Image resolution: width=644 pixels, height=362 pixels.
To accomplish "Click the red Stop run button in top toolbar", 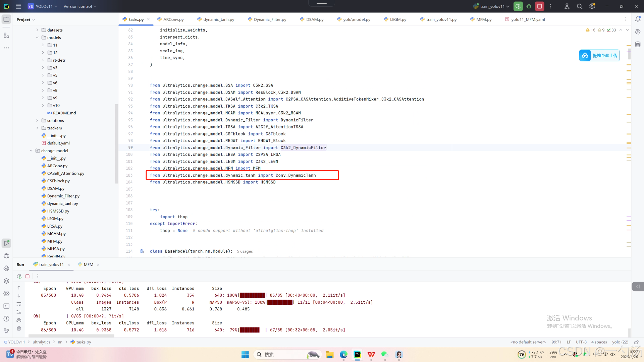I will [539, 6].
